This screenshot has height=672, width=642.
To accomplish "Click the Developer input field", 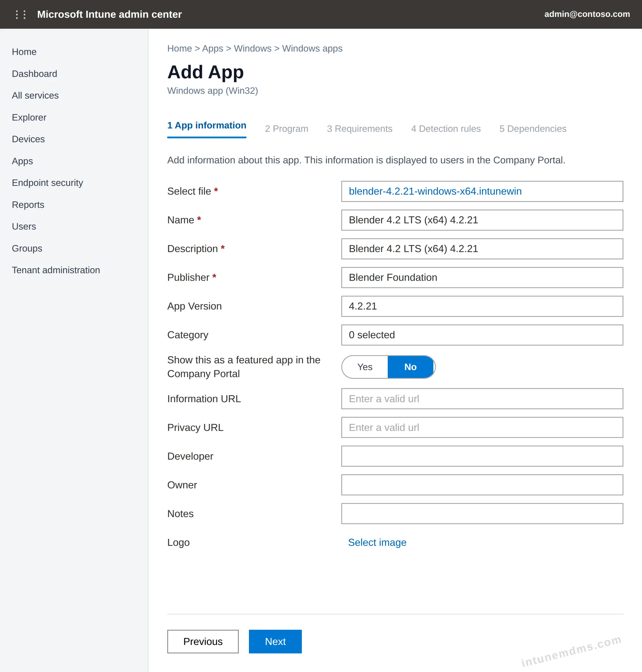I will point(482,456).
